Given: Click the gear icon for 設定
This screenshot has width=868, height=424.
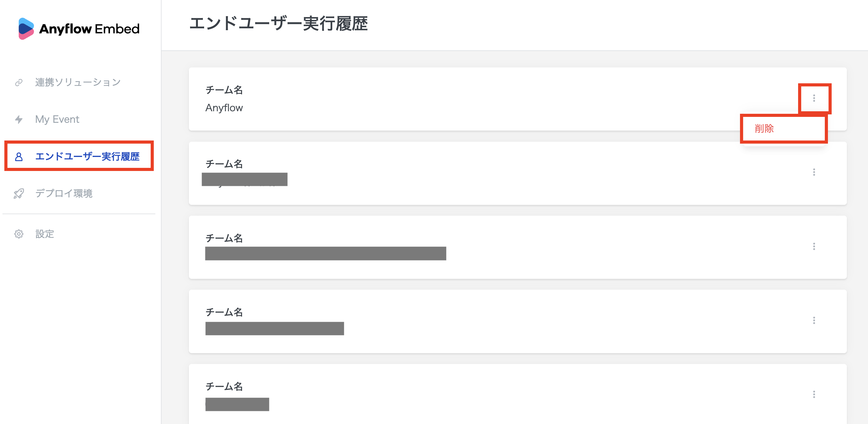Looking at the screenshot, I should coord(19,234).
